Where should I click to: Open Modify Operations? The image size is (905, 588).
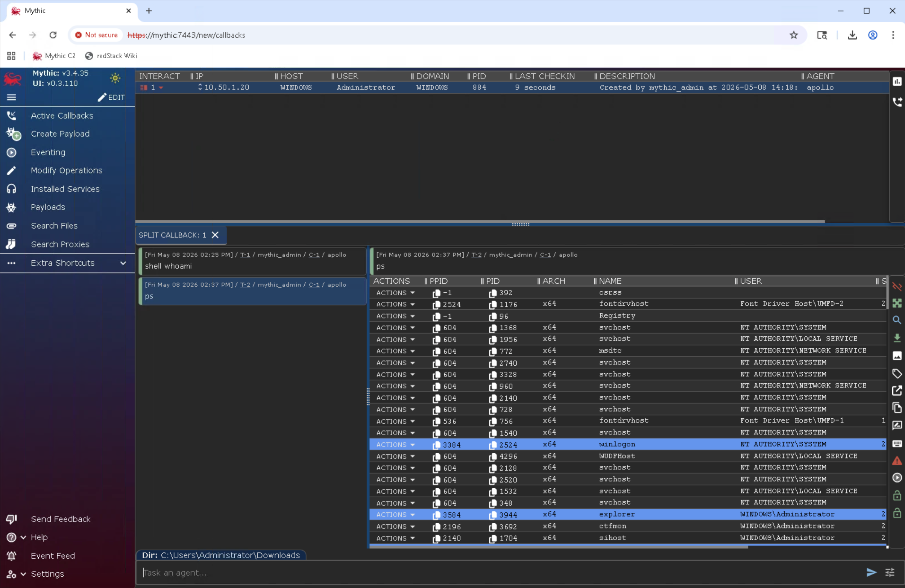[x=67, y=170]
